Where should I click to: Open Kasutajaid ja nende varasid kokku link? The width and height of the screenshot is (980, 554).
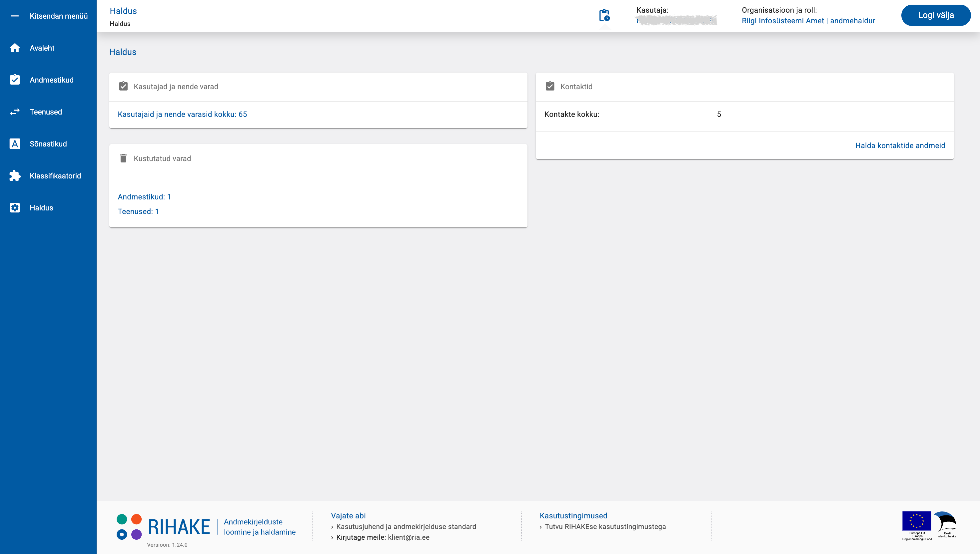coord(182,114)
